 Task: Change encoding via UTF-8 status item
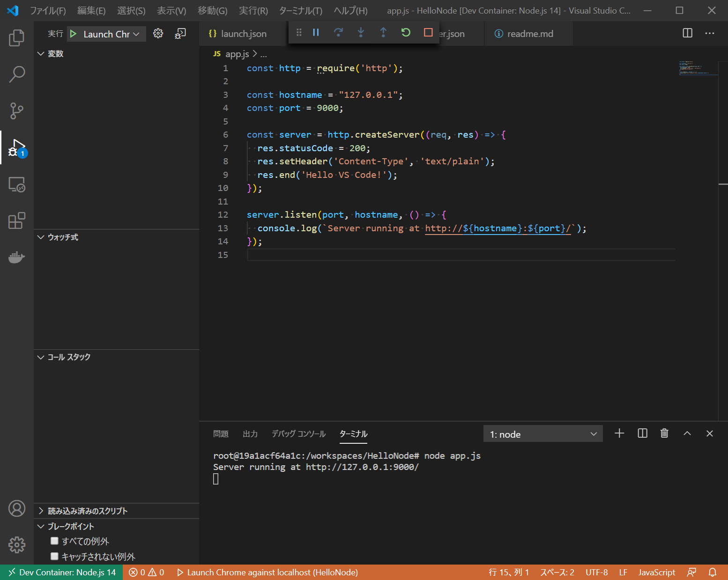click(597, 572)
